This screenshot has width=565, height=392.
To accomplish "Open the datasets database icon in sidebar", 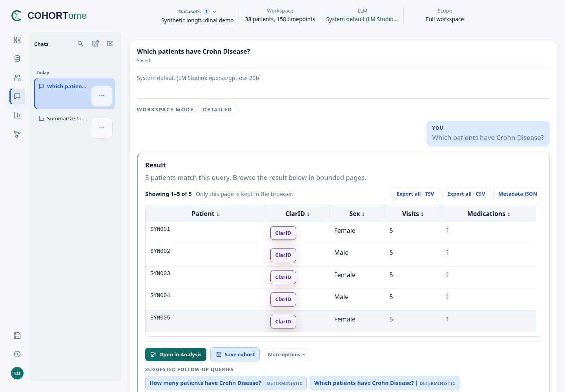I will click(17, 59).
